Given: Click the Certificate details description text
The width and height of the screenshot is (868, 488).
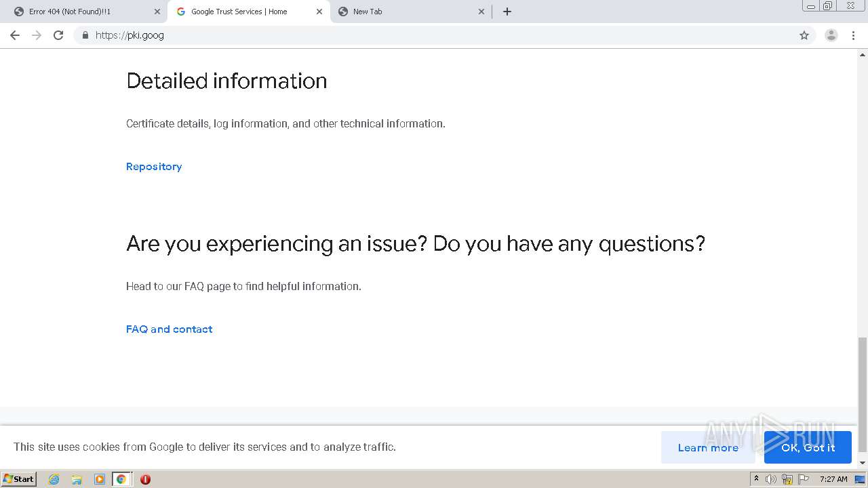Looking at the screenshot, I should point(285,123).
